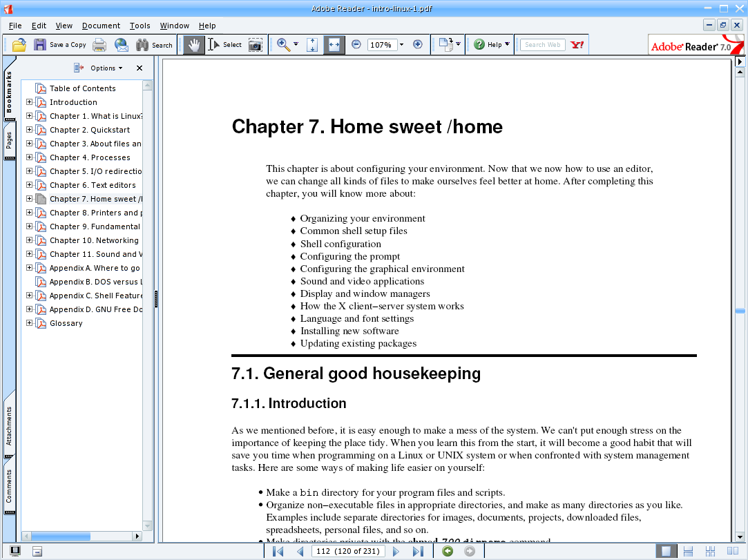Open the Help button dropdown arrow
The width and height of the screenshot is (748, 560).
point(507,44)
